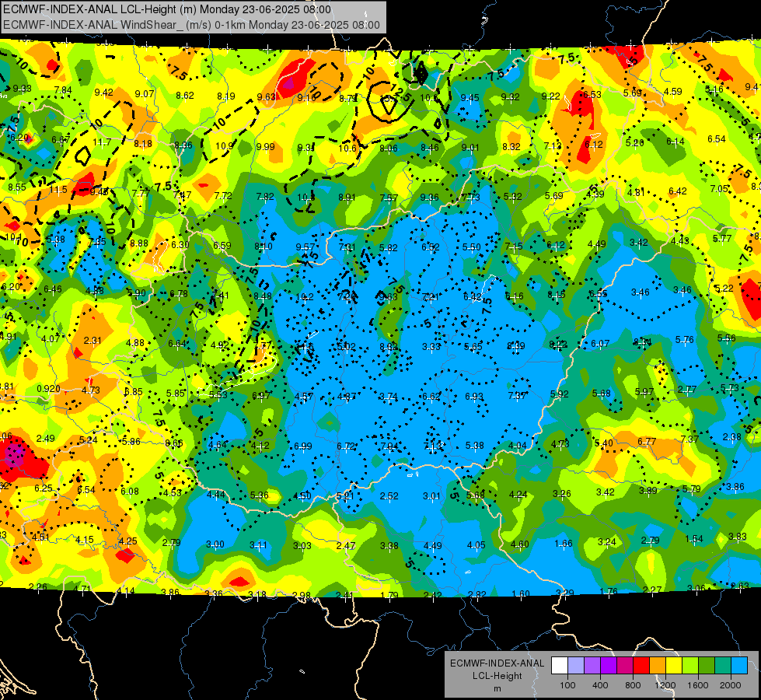Click 'ECMWF-INDEX-ANAL' text in legend box
Screen dimensions: 761x700
[497, 663]
